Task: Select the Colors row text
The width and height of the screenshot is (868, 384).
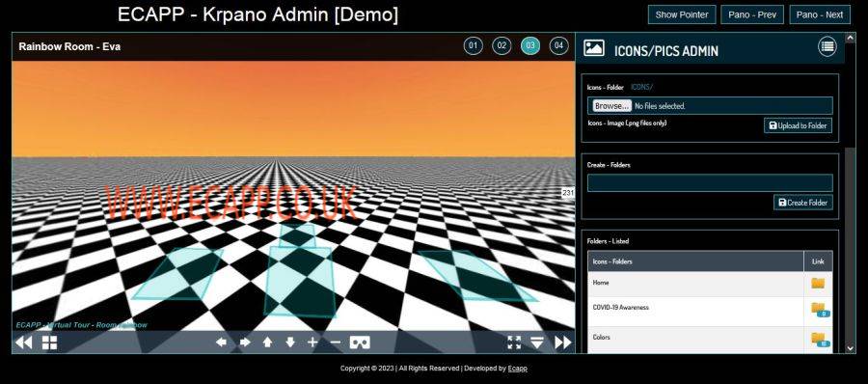Action: click(x=601, y=338)
